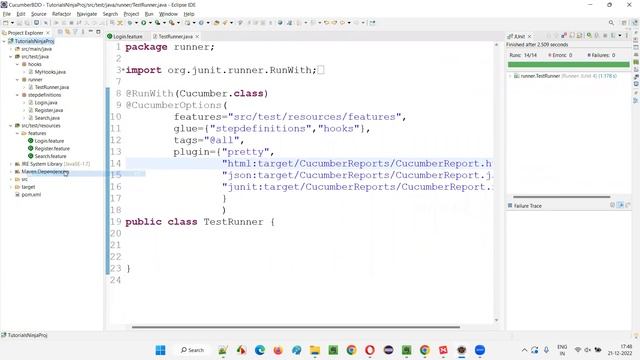Image resolution: width=640 pixels, height=360 pixels.
Task: Collapse the src/test/java folder
Action: pos(11,57)
